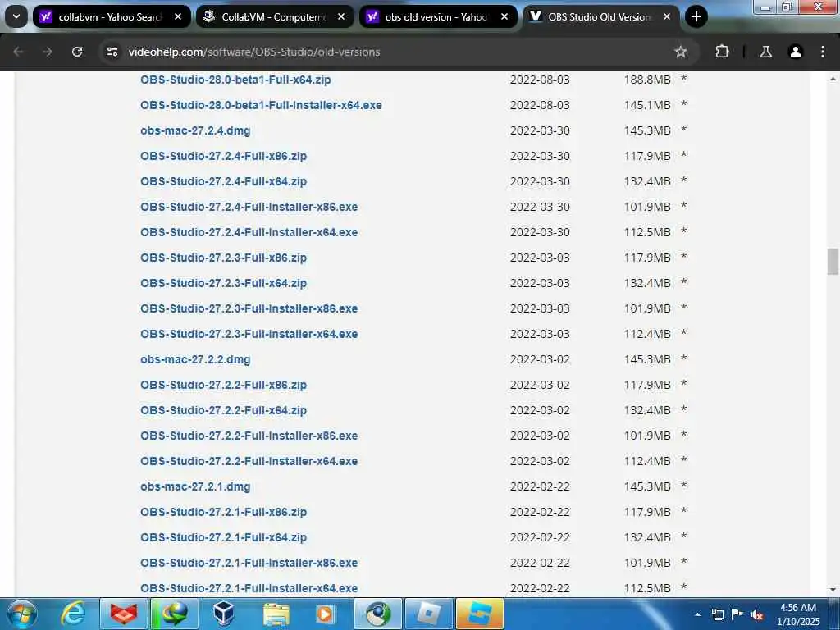Open Windows Explorer folder icon
The width and height of the screenshot is (840, 630).
tap(276, 614)
